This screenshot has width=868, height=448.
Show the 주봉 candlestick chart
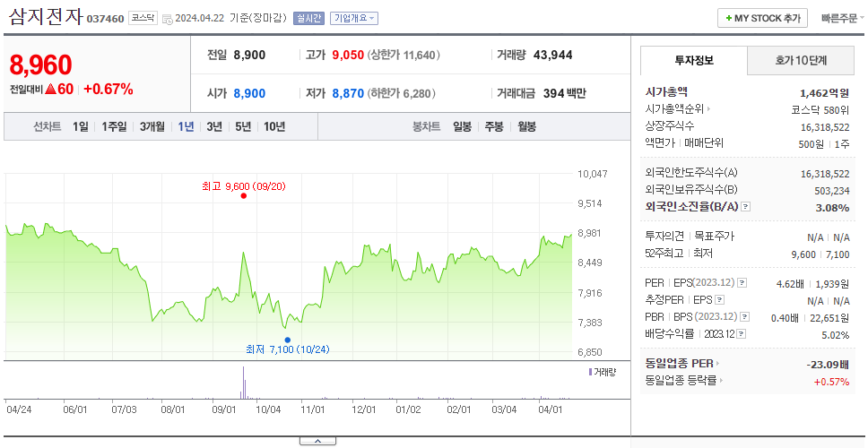pos(494,126)
